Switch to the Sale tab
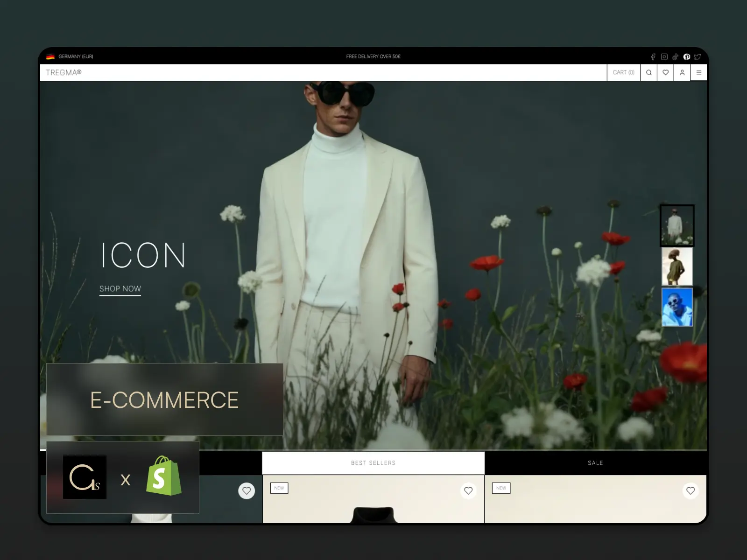 coord(595,463)
